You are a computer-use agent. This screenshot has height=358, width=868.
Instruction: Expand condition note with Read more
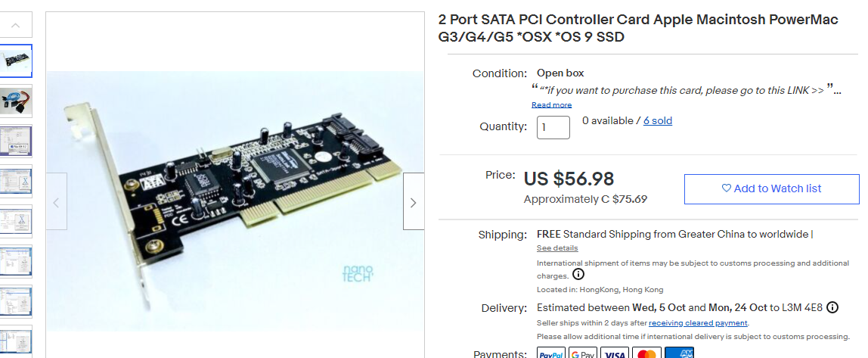(551, 104)
